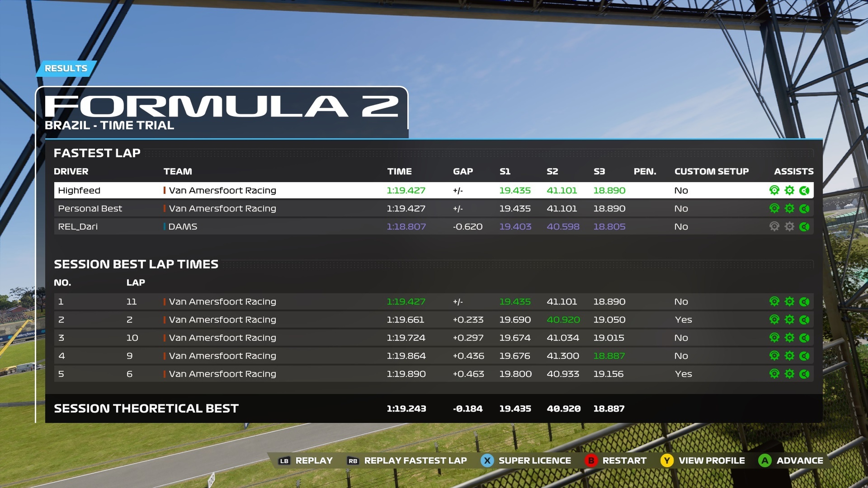The image size is (868, 488).
Task: Select View Profile
Action: tap(703, 460)
